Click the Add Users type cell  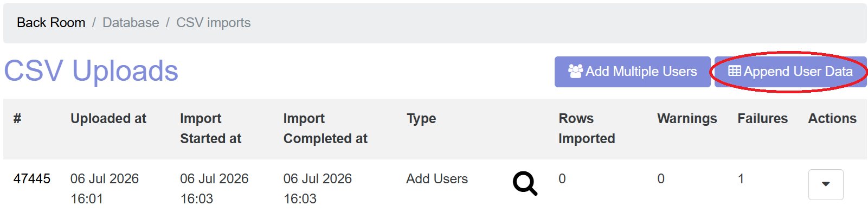click(437, 179)
